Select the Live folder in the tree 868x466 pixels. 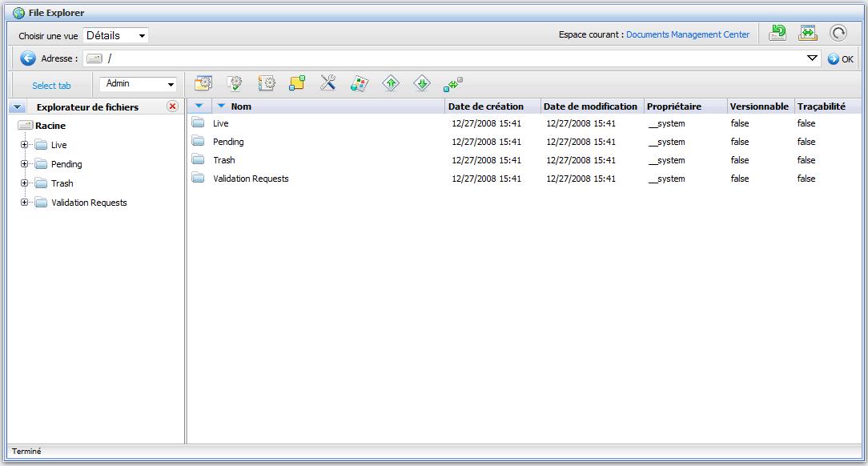click(x=58, y=145)
